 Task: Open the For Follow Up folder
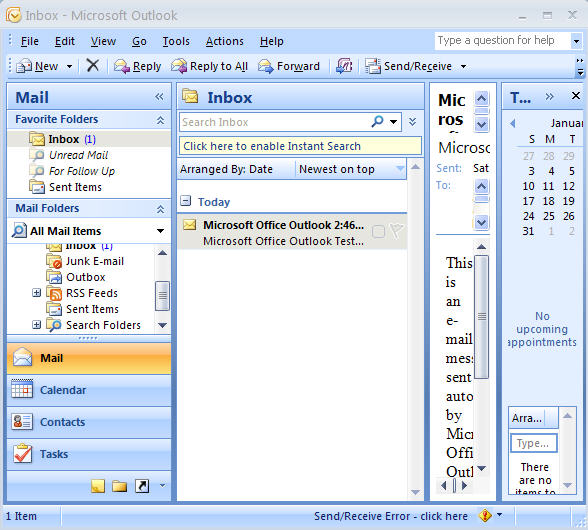[x=82, y=171]
